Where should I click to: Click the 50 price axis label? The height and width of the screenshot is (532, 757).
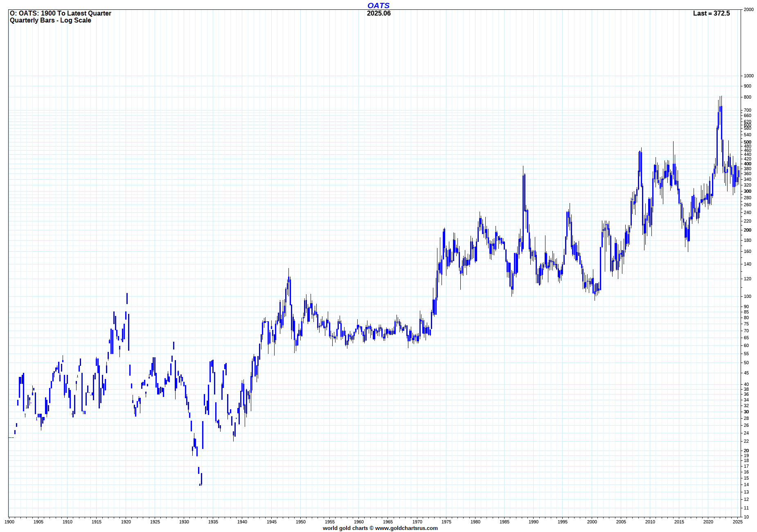pyautogui.click(x=746, y=363)
